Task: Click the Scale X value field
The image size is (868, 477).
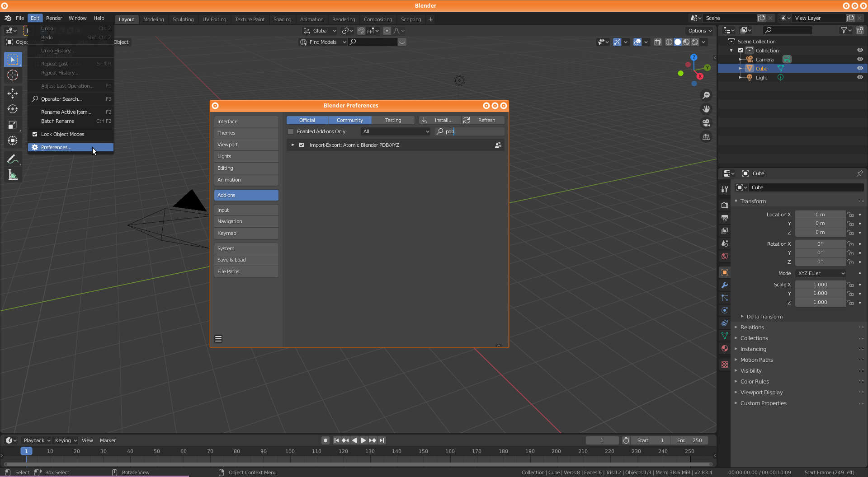Action: click(x=820, y=285)
